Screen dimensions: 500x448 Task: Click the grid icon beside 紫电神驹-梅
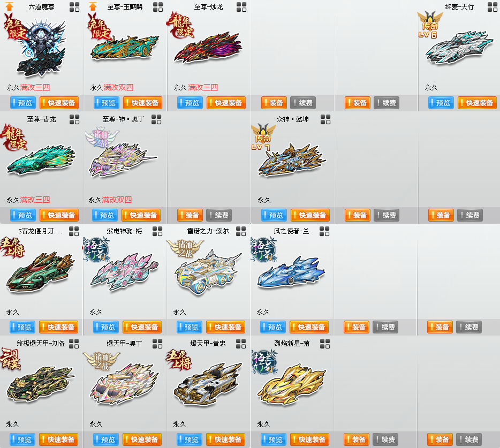pyautogui.click(x=157, y=231)
